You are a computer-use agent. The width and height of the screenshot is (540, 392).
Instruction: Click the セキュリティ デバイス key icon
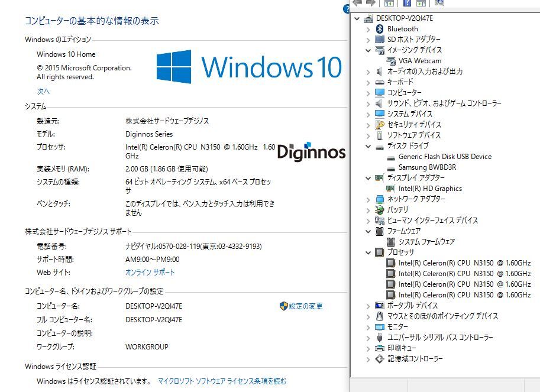tap(380, 125)
